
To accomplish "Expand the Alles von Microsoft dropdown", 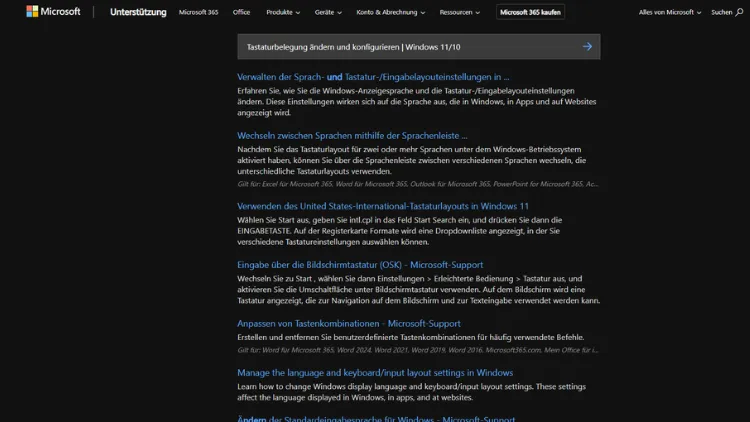I will pos(670,12).
